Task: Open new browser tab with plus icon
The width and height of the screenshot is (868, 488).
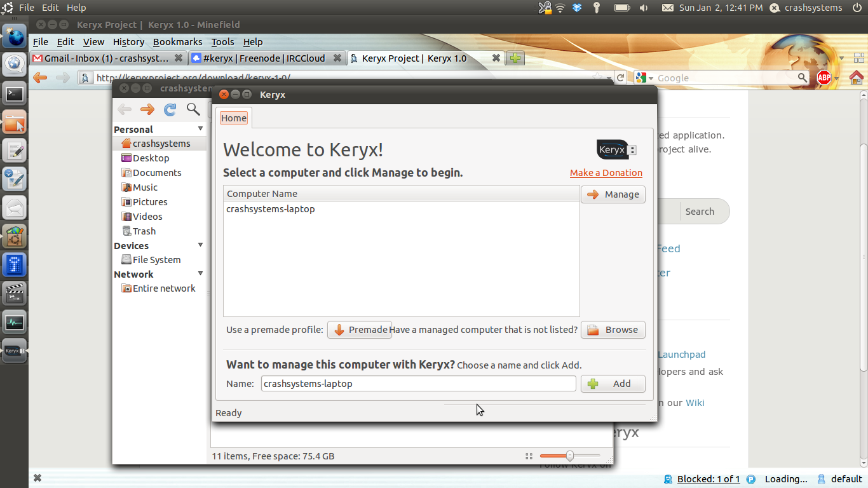Action: (515, 58)
